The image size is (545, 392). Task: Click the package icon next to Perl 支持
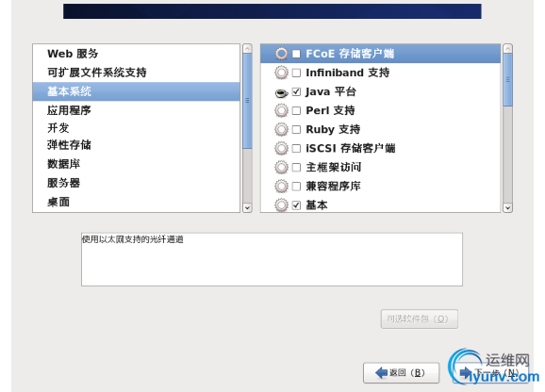281,111
